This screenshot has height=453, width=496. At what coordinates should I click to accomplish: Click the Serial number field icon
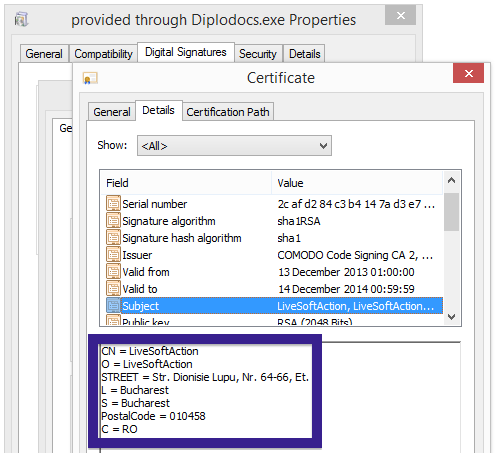(x=113, y=203)
